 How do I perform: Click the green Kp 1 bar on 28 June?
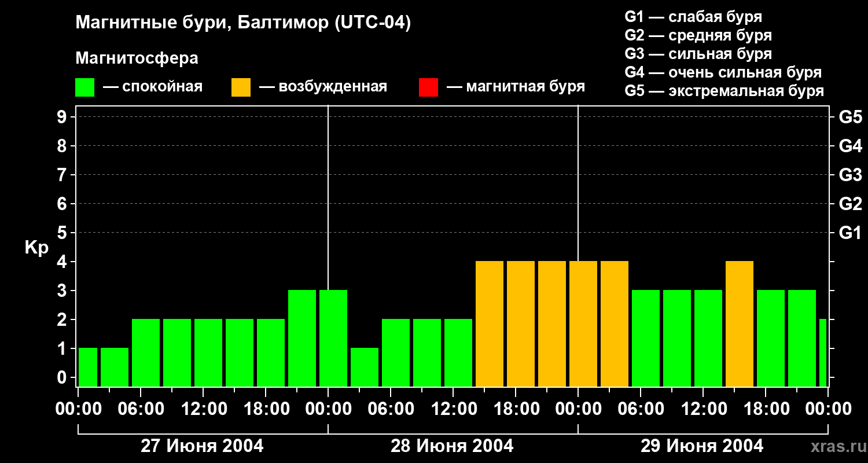[x=365, y=367]
